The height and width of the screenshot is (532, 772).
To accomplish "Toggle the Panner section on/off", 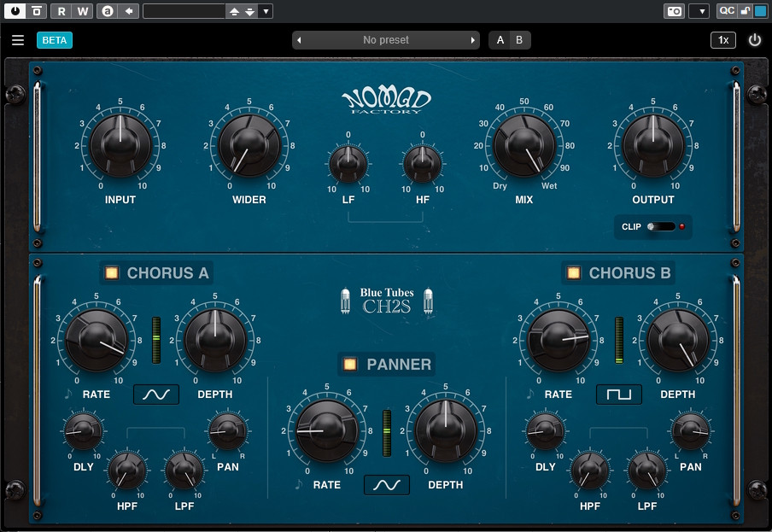I will coord(350,365).
